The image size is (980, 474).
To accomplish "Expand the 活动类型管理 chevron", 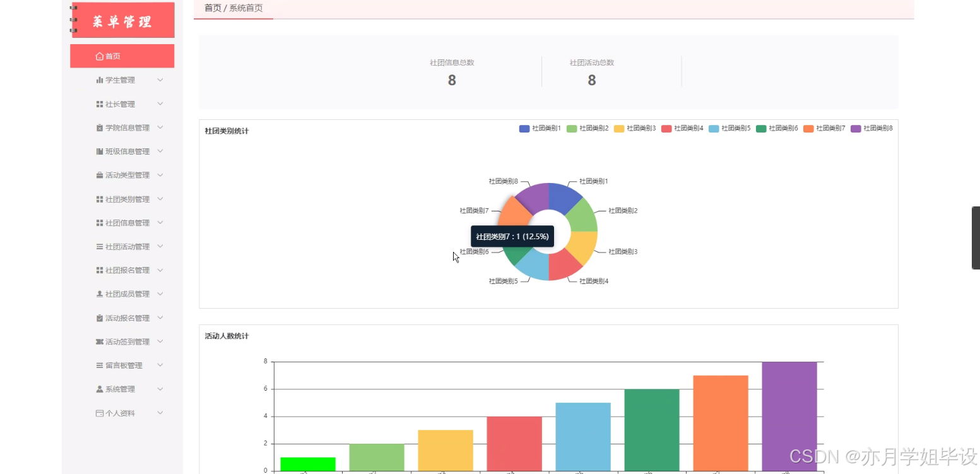I will [x=160, y=175].
